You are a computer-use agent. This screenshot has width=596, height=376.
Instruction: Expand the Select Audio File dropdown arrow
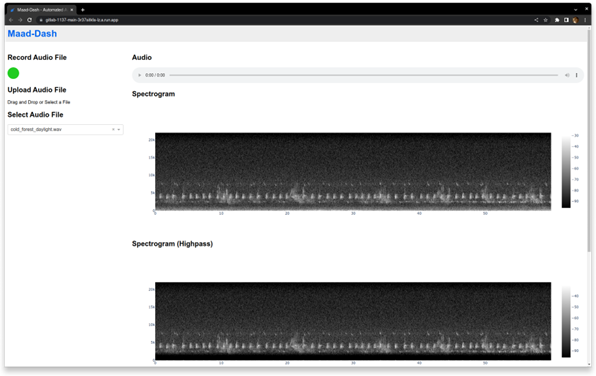[x=119, y=130]
